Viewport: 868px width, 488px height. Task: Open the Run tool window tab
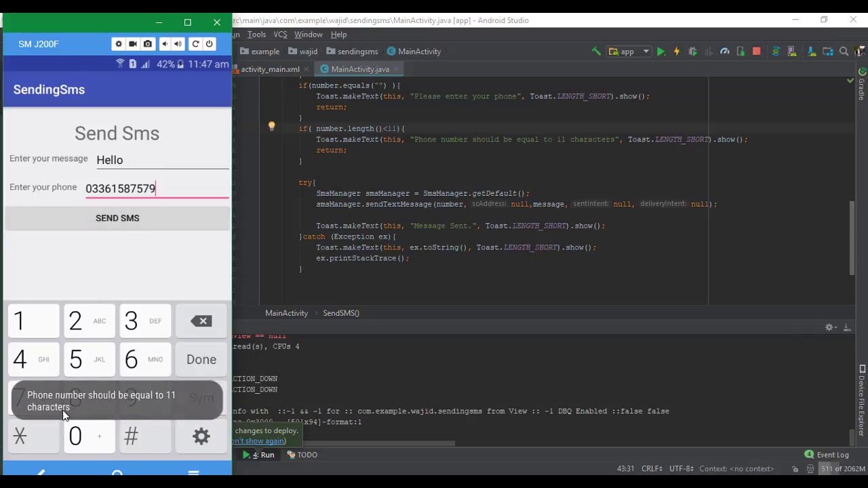point(260,455)
